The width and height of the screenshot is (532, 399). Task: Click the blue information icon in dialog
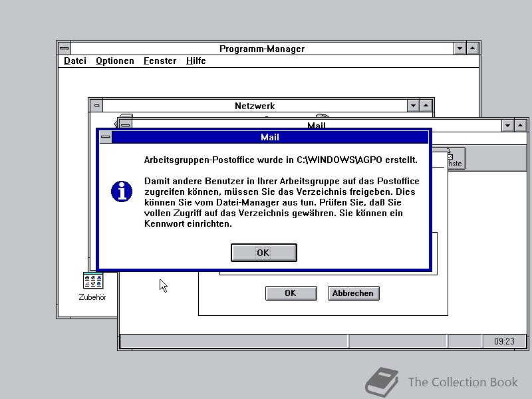122,192
